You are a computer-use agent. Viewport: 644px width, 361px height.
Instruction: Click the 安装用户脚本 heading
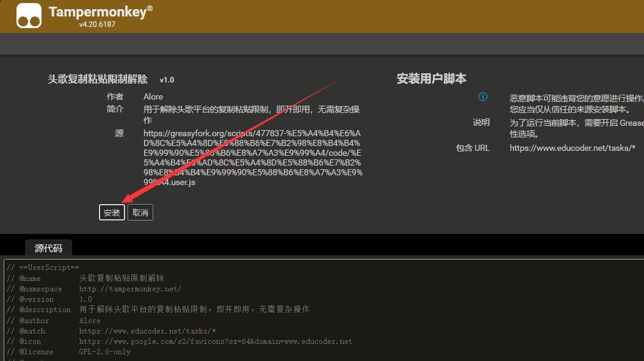pos(431,79)
